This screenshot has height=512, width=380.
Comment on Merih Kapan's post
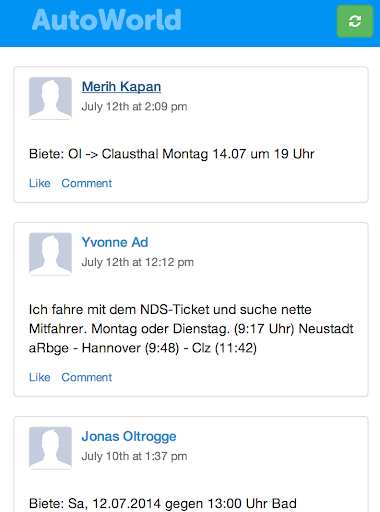click(x=87, y=183)
